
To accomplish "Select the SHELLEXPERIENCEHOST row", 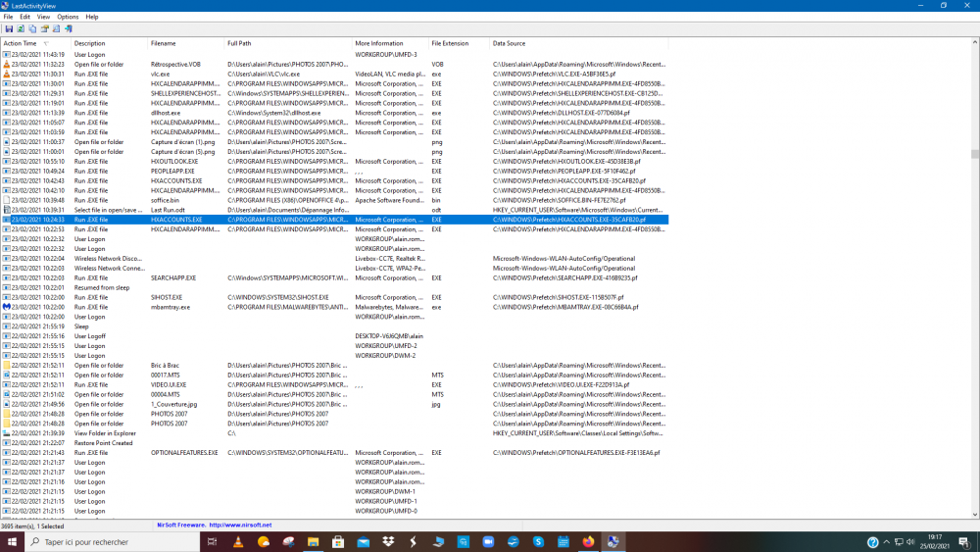I will pyautogui.click(x=335, y=94).
